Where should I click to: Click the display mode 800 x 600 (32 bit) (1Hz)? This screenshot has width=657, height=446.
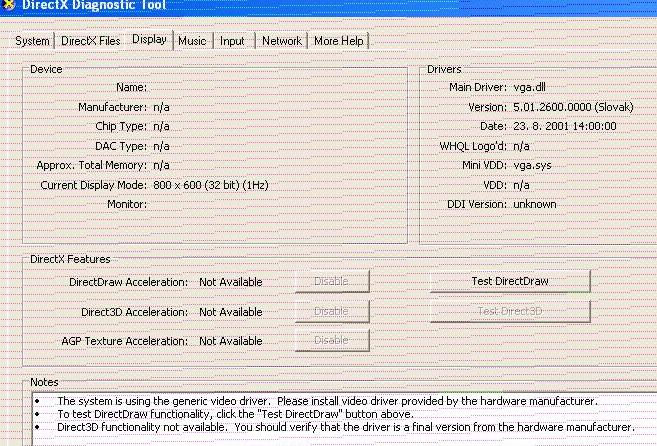[211, 185]
